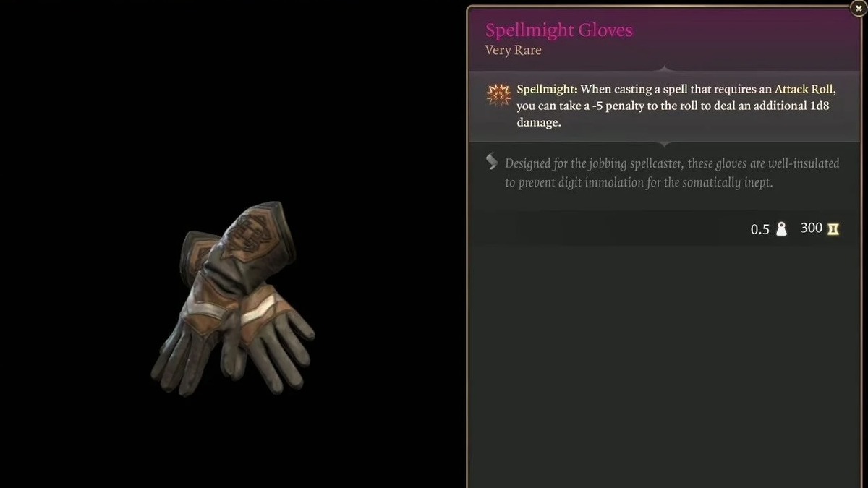Image resolution: width=868 pixels, height=488 pixels.
Task: Click the quill icon beside flavor text
Action: pyautogui.click(x=492, y=161)
